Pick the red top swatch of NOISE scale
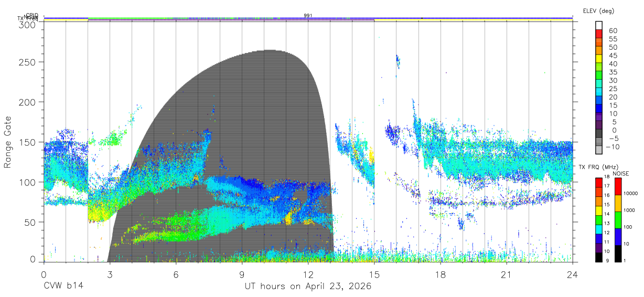 [617, 186]
